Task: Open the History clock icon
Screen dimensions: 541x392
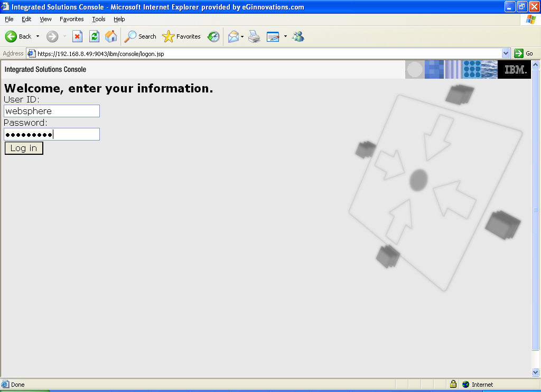Action: click(213, 36)
